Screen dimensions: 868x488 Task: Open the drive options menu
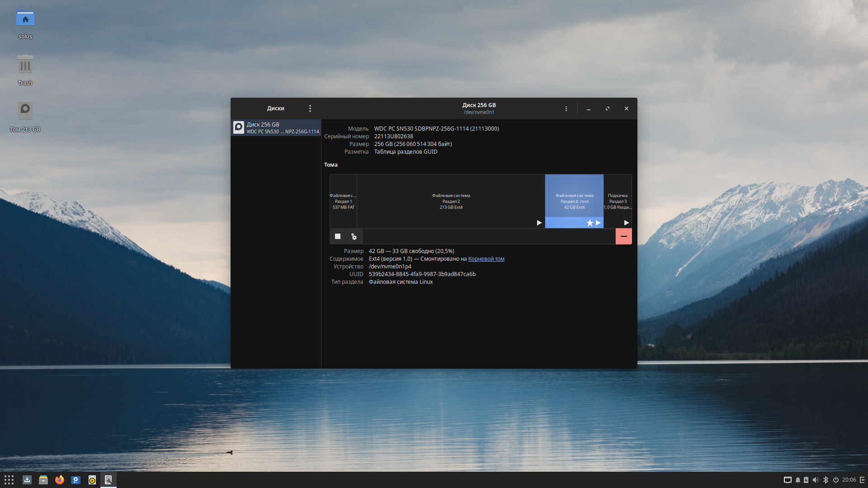point(566,108)
